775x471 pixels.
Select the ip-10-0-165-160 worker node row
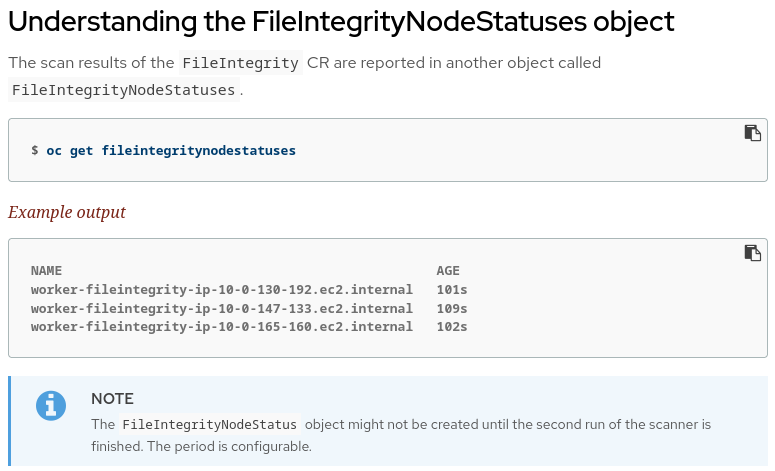[x=221, y=327]
